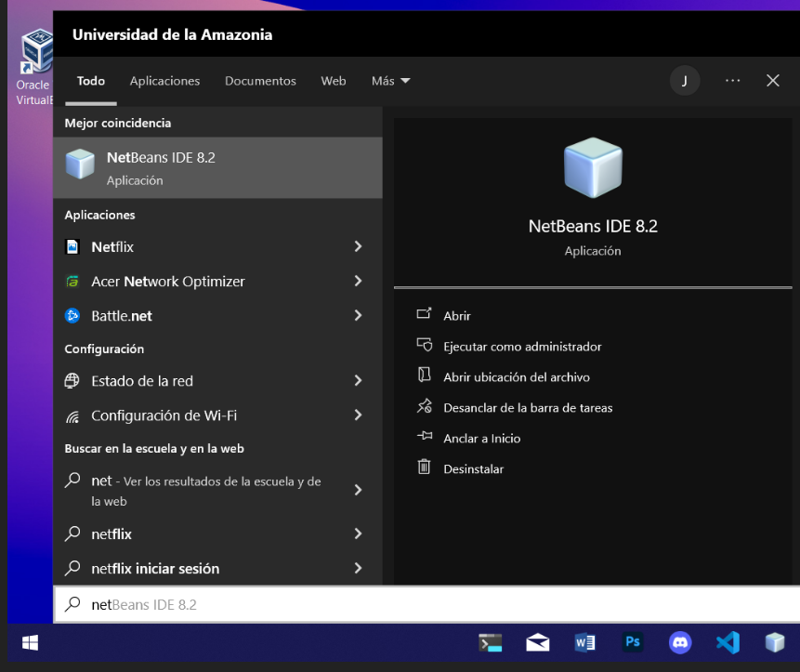This screenshot has height=672, width=800.
Task: Expand the Más filter dropdown
Action: (x=391, y=81)
